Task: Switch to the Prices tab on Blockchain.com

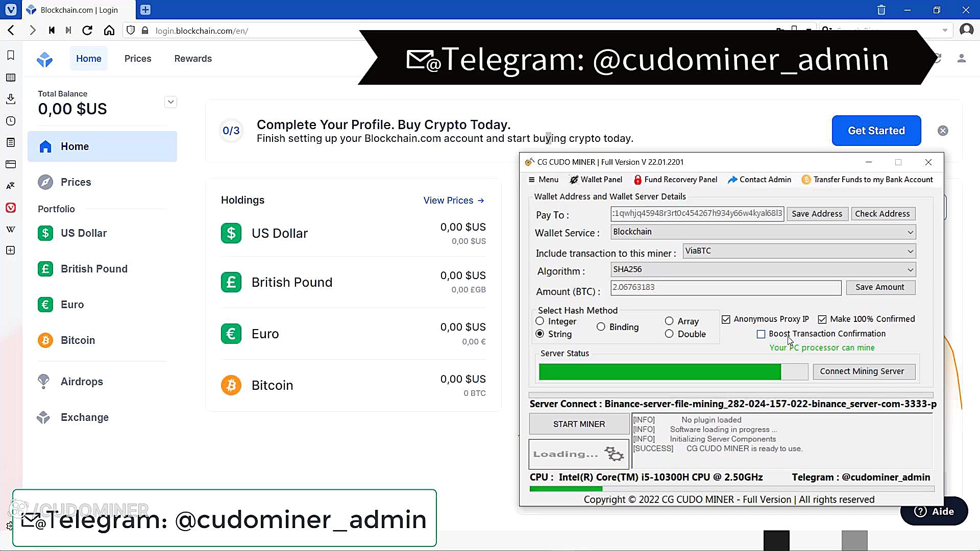Action: coord(137,58)
